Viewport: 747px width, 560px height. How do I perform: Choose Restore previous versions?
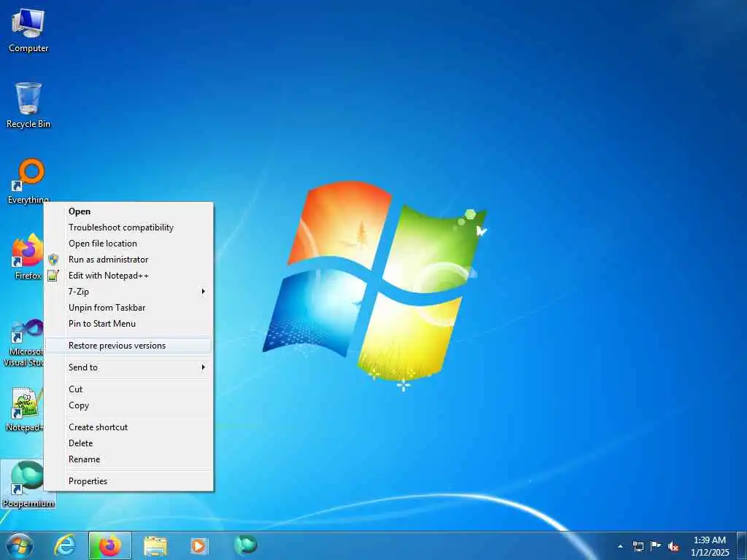tap(128, 346)
